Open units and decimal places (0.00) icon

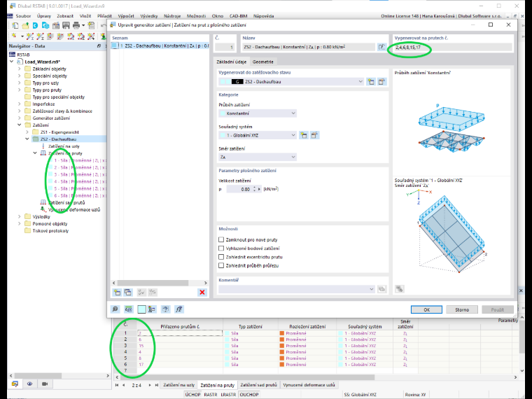tap(128, 309)
